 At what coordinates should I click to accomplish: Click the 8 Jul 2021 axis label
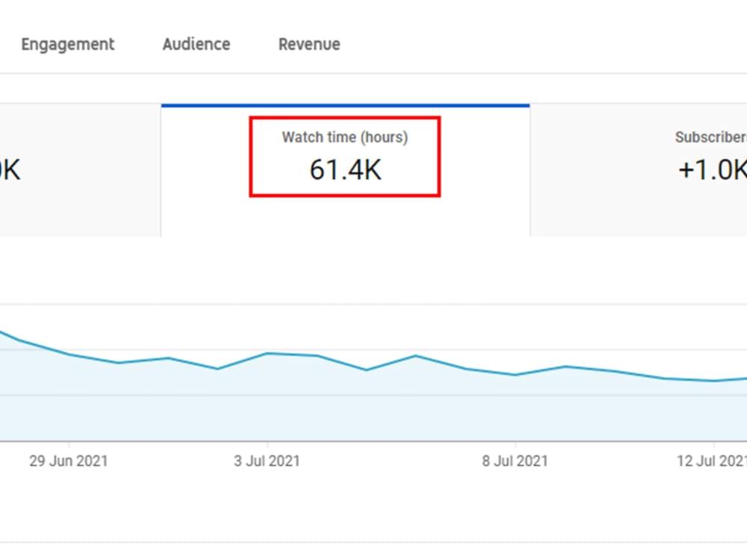(x=515, y=461)
